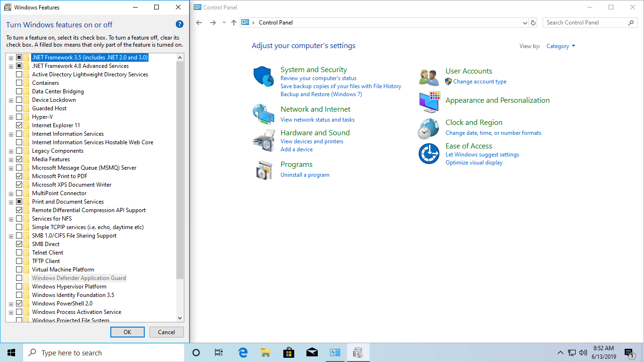Toggle Microsoft Print to PDF checkbox
The image size is (644, 362).
[19, 176]
